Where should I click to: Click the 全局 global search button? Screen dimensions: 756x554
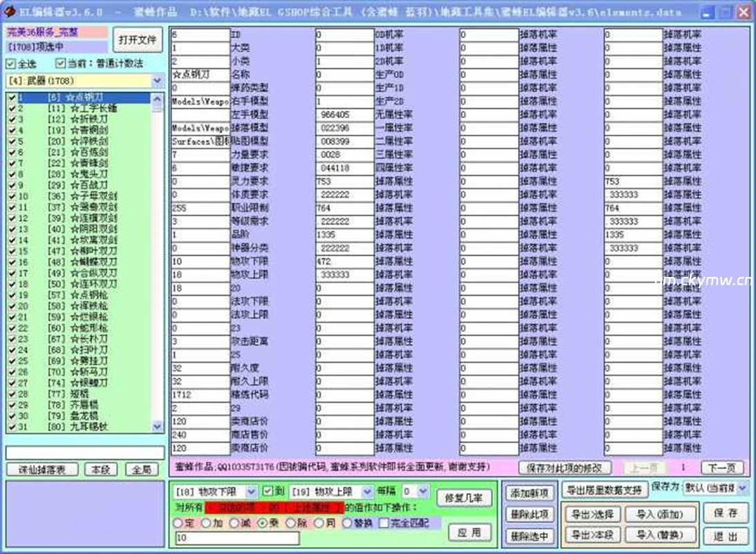click(142, 469)
